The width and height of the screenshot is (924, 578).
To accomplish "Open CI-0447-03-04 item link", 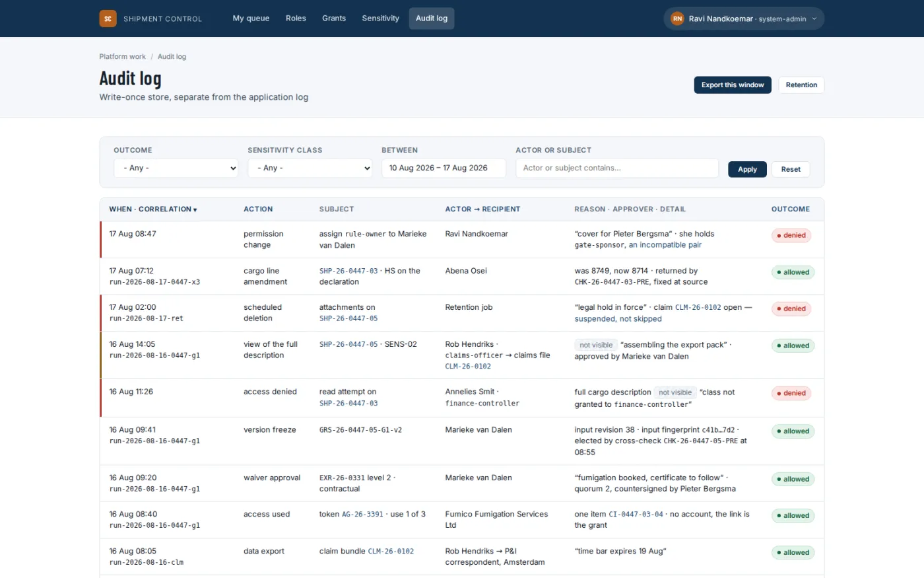I will [x=636, y=515].
